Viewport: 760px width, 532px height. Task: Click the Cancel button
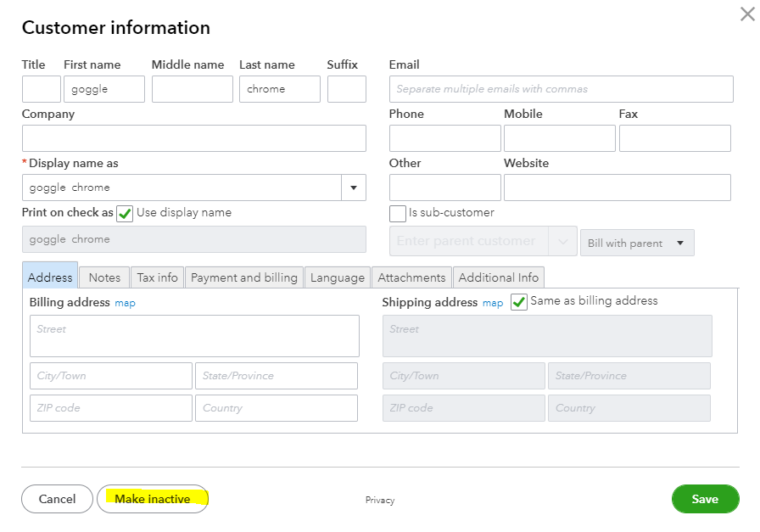[x=57, y=499]
